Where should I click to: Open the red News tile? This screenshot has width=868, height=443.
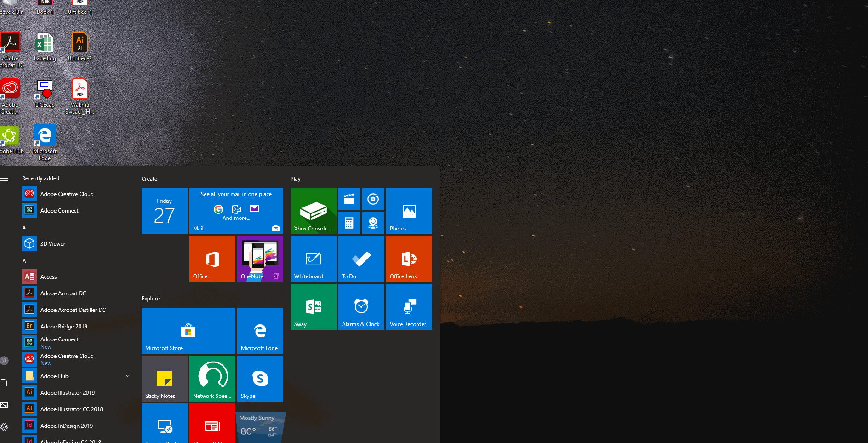click(212, 423)
